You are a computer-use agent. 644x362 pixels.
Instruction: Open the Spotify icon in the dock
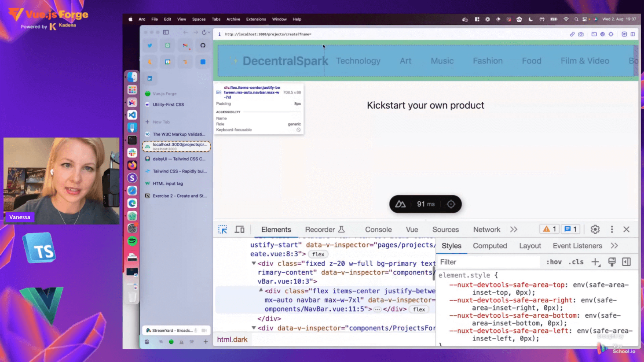point(132,241)
